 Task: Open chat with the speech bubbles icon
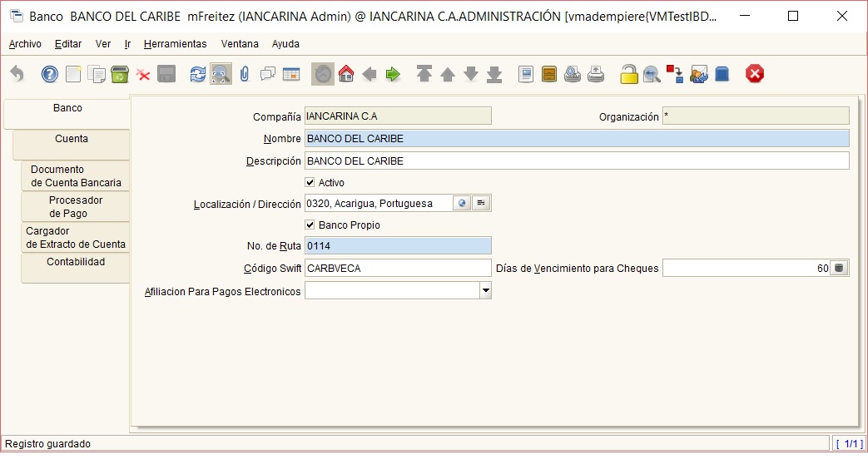(x=268, y=73)
